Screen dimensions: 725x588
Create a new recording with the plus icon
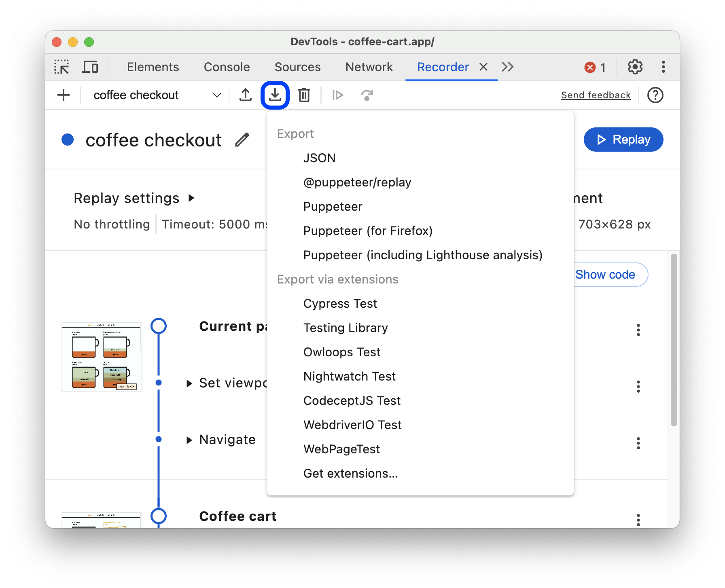[x=63, y=95]
